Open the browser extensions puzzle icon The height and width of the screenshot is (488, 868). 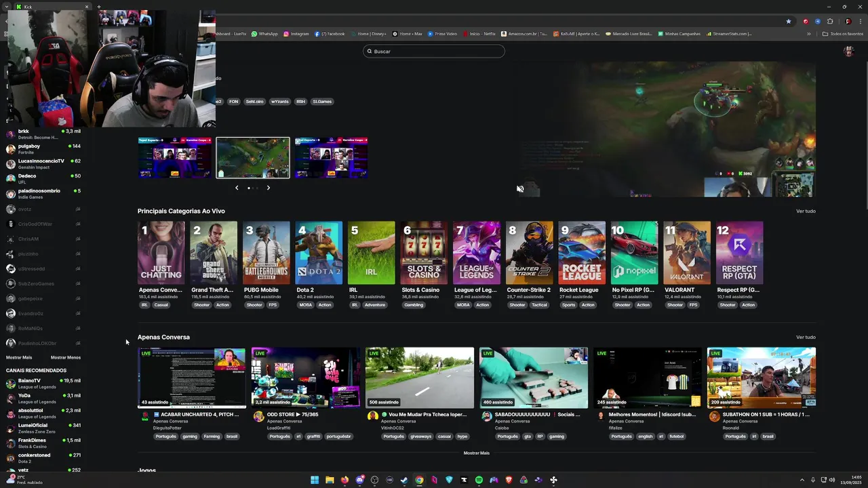pos(829,21)
